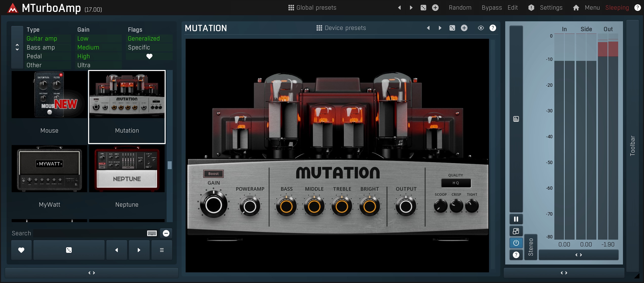Click the Bypass button
The height and width of the screenshot is (283, 644).
tap(492, 8)
